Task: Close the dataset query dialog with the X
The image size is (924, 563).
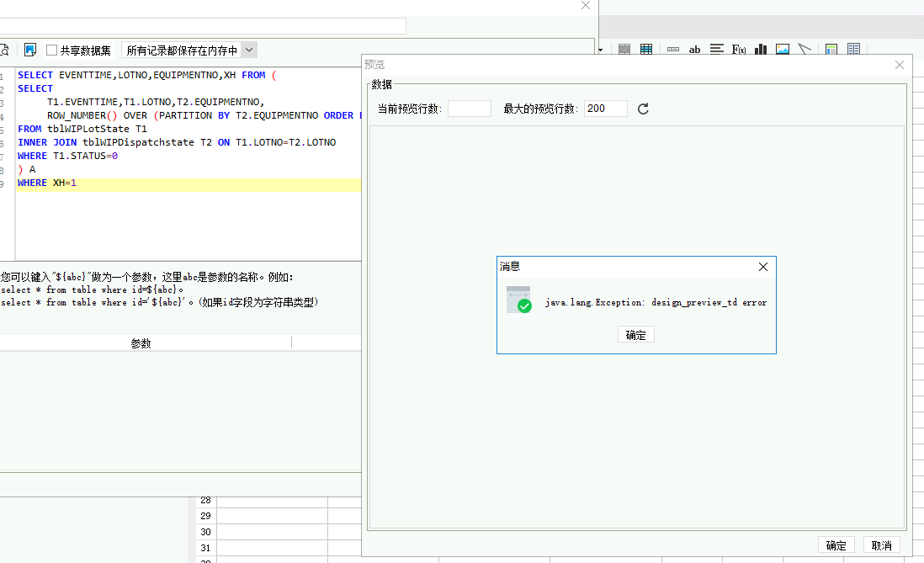Action: [585, 5]
